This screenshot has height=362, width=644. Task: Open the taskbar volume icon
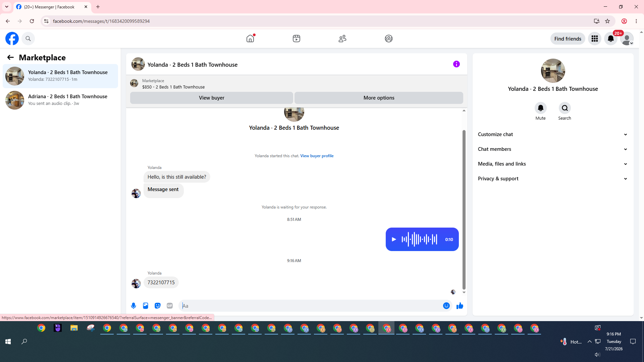597,355
